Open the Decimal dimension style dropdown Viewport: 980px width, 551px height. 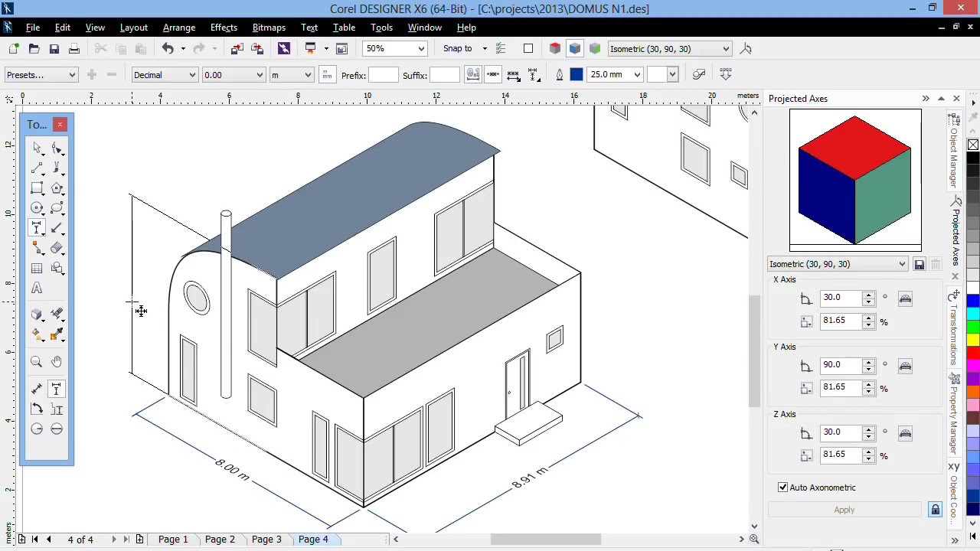(191, 75)
